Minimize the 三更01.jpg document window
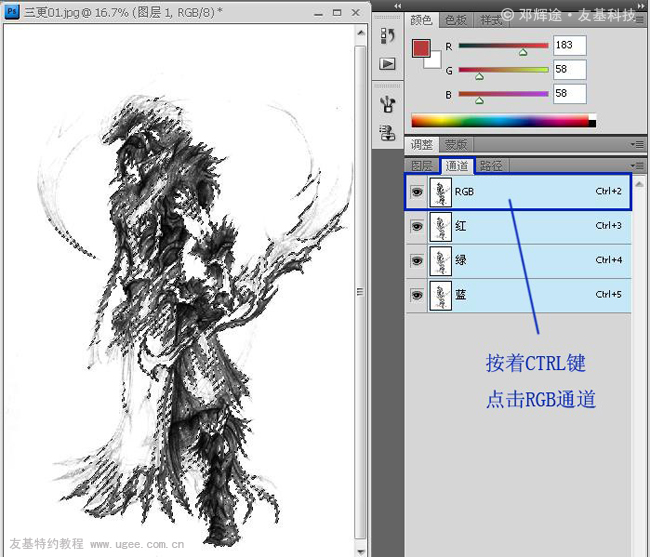The height and width of the screenshot is (557, 650). coord(318,14)
